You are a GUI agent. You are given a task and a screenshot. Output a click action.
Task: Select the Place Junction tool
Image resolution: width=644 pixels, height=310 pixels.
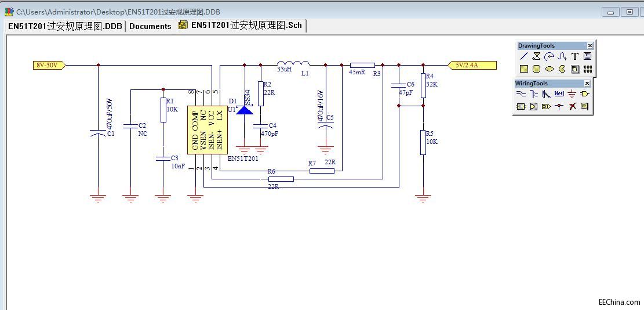pyautogui.click(x=559, y=106)
